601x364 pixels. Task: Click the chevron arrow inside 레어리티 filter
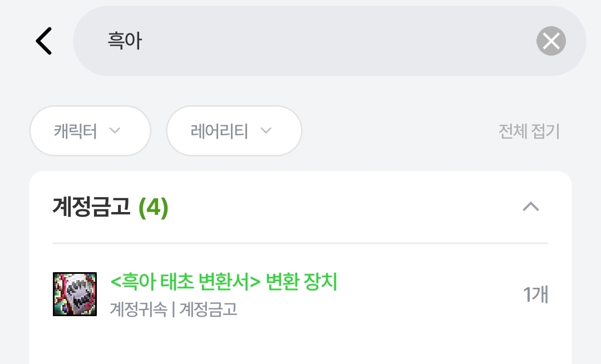266,131
